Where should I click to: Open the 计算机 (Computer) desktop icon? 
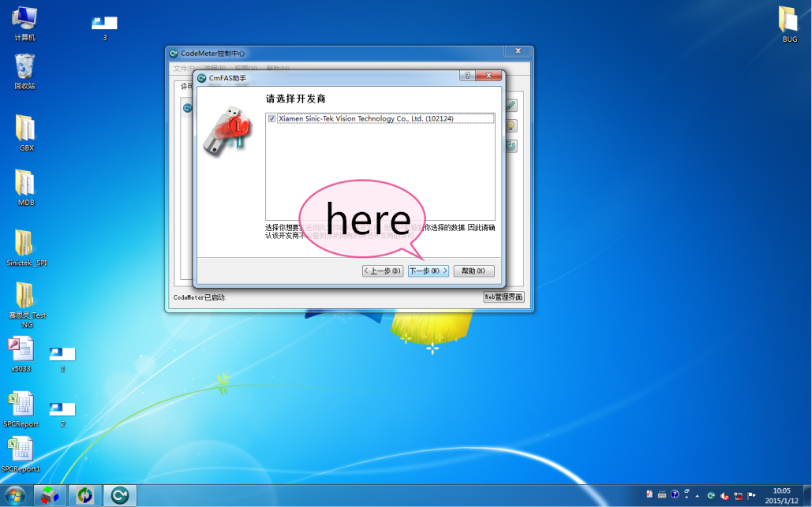(24, 19)
